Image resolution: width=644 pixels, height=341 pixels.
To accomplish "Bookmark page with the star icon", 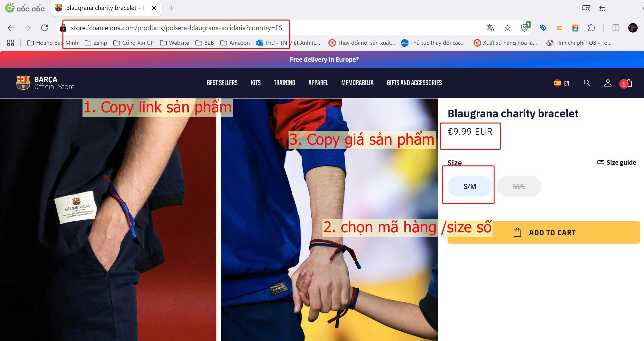I will coord(507,28).
